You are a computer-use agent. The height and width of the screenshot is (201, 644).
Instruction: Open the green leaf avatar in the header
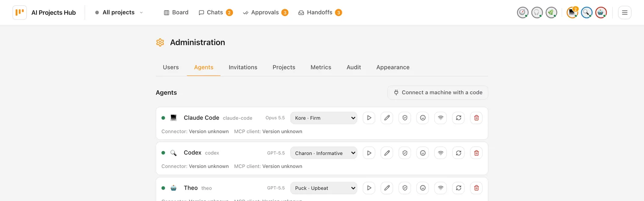coord(551,13)
